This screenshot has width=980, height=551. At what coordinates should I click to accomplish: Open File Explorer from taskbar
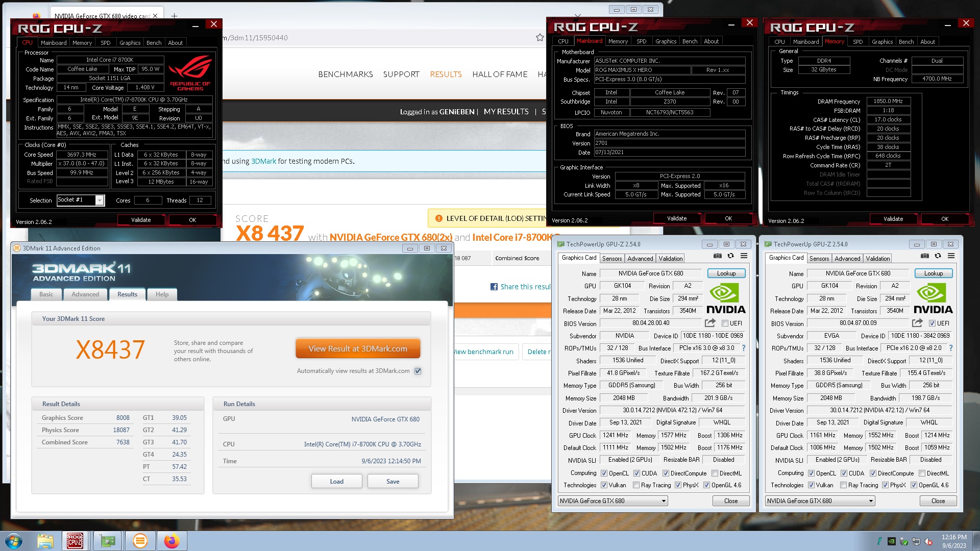pyautogui.click(x=45, y=541)
